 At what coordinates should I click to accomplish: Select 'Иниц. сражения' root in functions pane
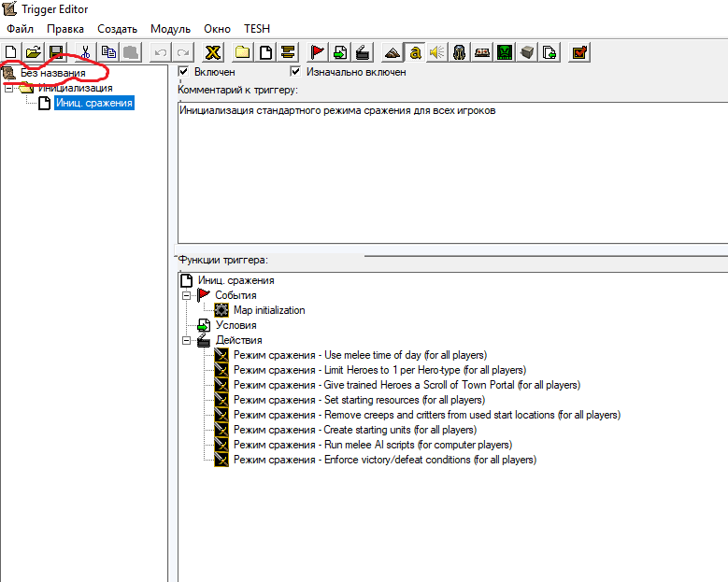click(x=236, y=280)
